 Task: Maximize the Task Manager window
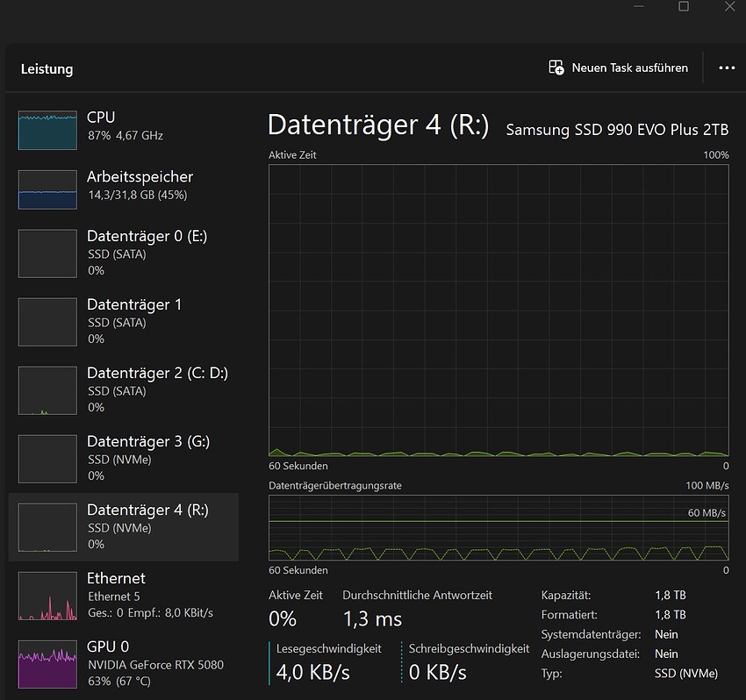pyautogui.click(x=684, y=7)
